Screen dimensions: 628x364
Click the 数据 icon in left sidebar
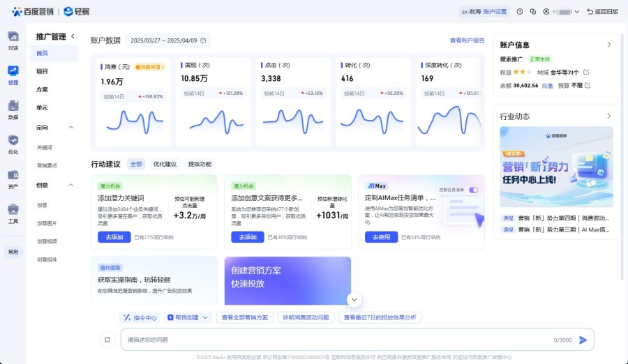13,108
